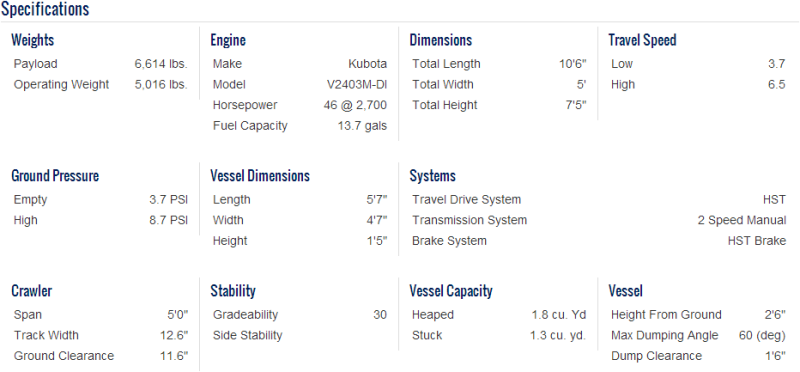
Task: Select the HST Brake value
Action: point(757,241)
